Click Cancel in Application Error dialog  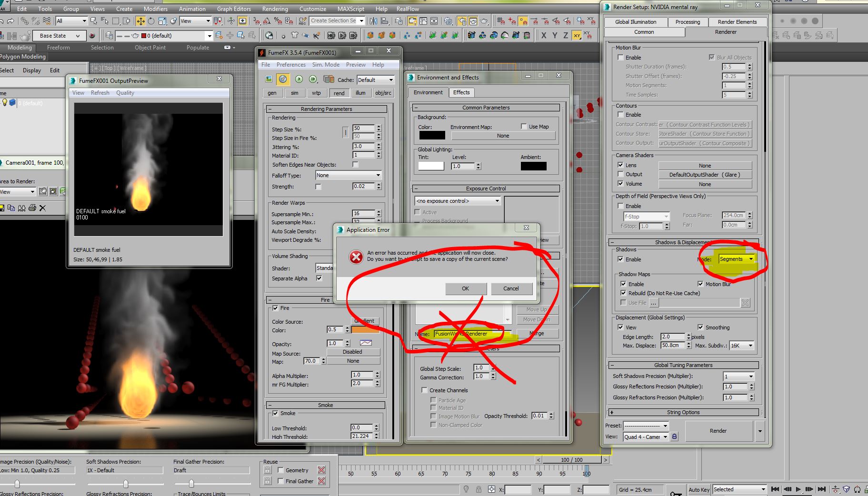click(511, 288)
